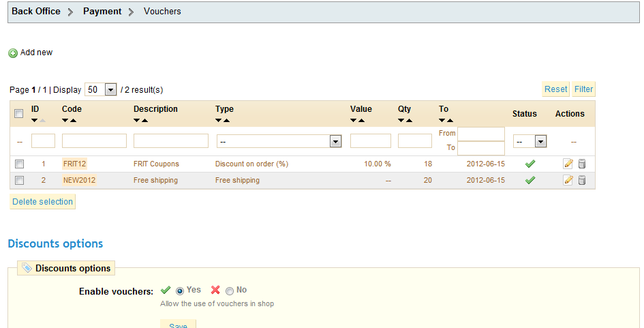The width and height of the screenshot is (644, 328).
Task: Click the green Add new plus icon
Action: click(13, 53)
